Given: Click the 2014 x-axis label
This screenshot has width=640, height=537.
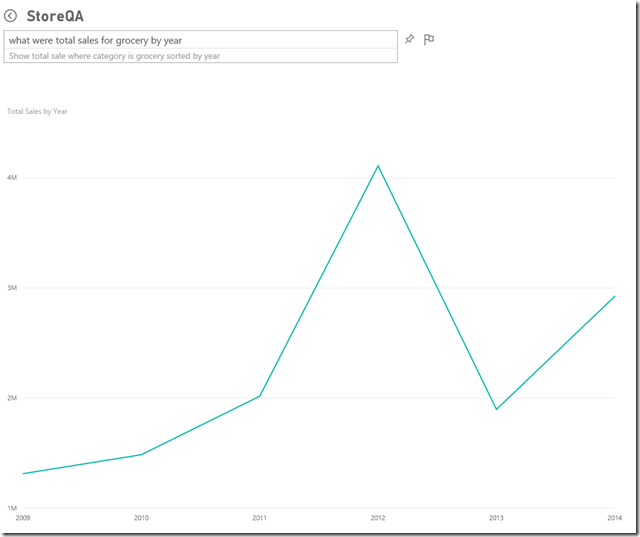Looking at the screenshot, I should [614, 518].
